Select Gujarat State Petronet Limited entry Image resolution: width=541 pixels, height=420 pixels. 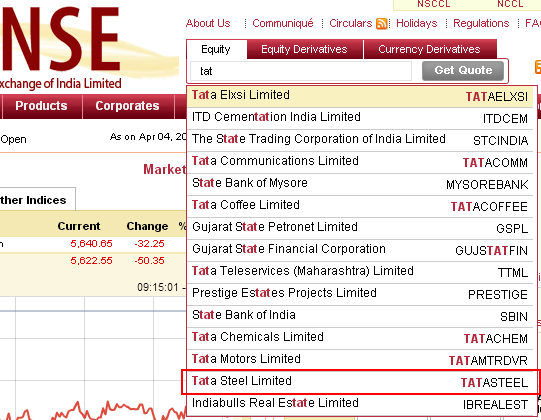[x=360, y=228]
